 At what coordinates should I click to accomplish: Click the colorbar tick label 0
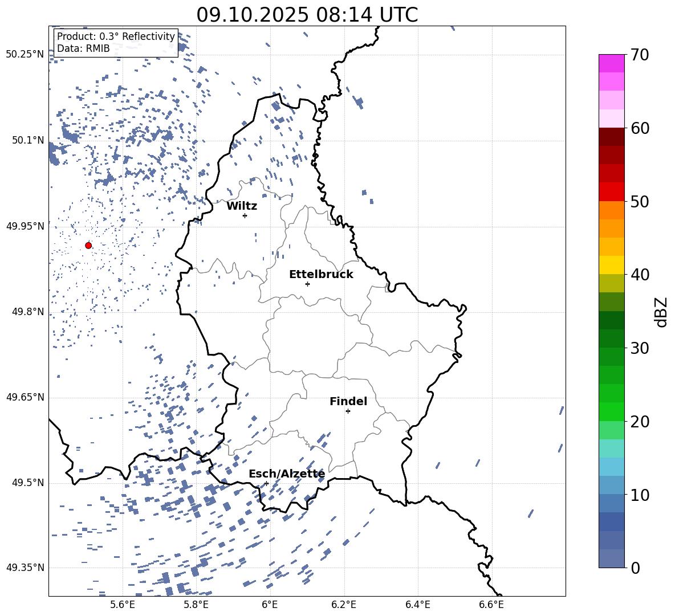635,568
